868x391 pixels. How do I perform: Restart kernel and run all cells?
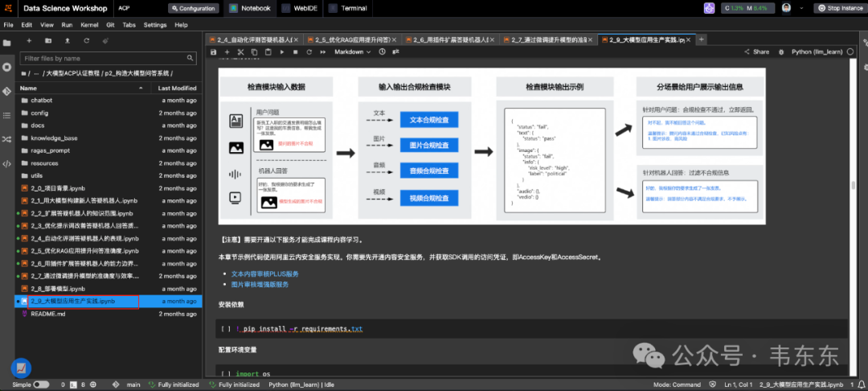(322, 51)
